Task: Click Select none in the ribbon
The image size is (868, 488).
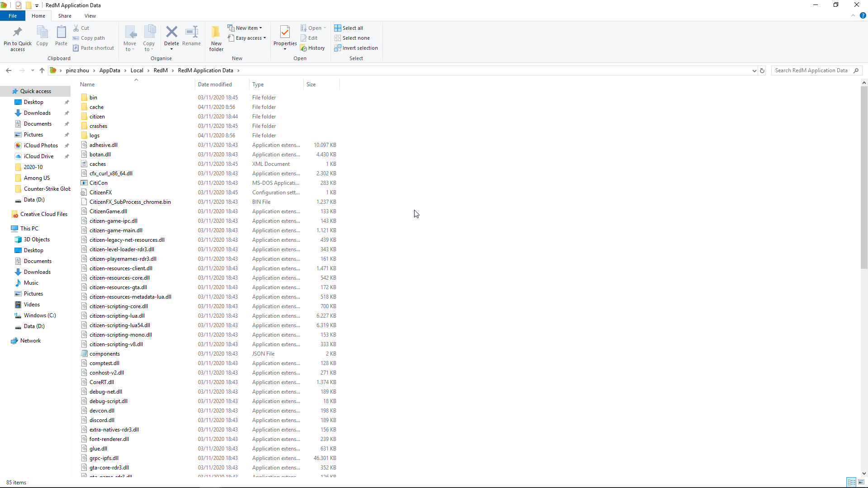Action: (352, 38)
